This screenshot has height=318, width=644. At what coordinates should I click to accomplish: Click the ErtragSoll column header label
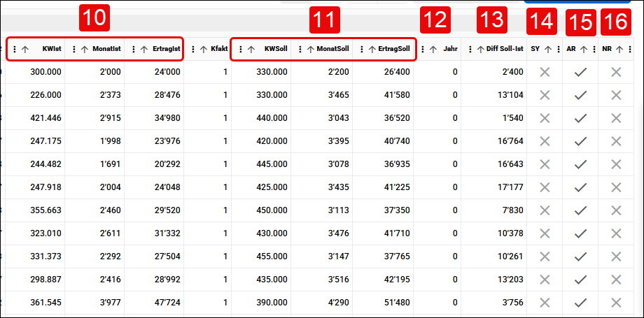tap(394, 49)
